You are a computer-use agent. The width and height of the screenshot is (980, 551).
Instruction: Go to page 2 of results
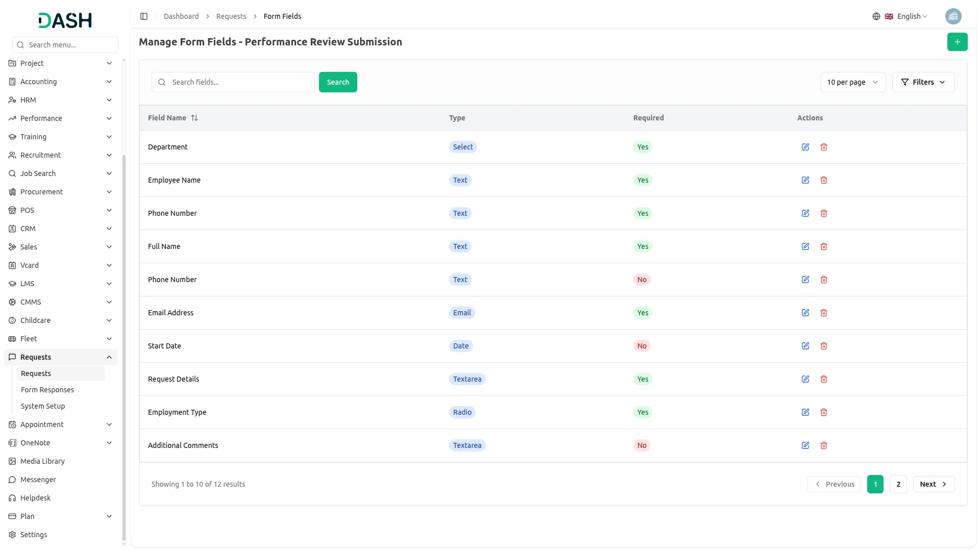898,484
